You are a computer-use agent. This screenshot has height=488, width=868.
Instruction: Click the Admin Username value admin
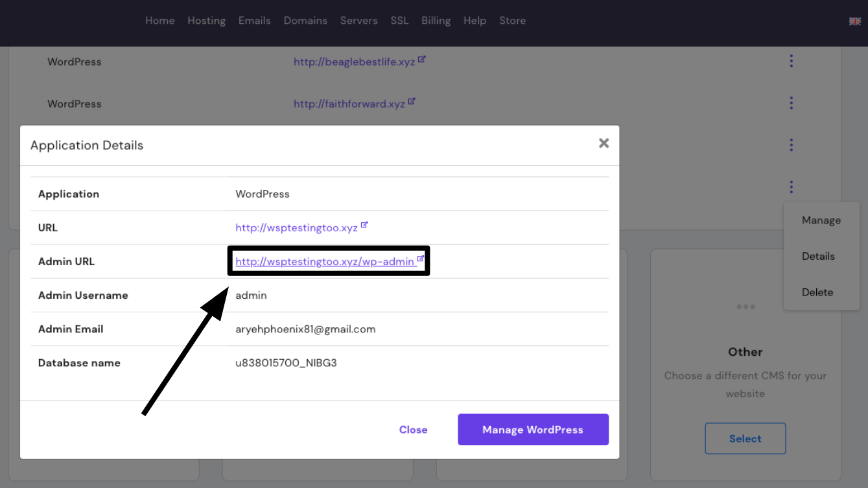pyautogui.click(x=251, y=296)
